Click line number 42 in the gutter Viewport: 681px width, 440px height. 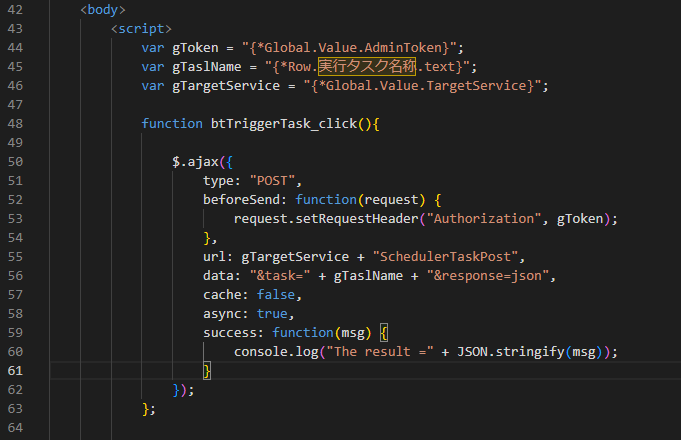coord(15,10)
